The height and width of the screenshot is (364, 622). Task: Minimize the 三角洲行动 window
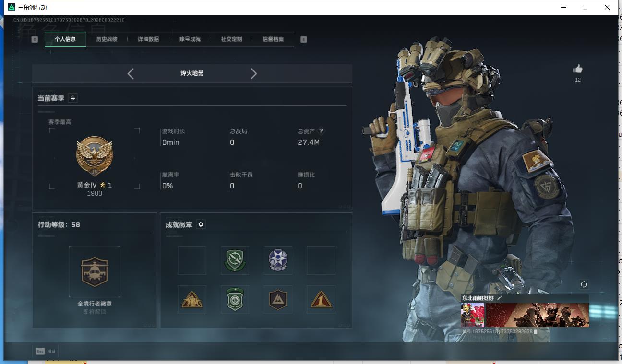click(x=564, y=7)
